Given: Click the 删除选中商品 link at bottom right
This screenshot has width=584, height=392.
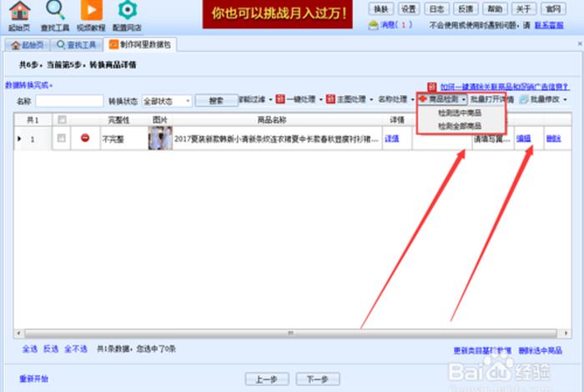Looking at the screenshot, I should click(x=540, y=350).
